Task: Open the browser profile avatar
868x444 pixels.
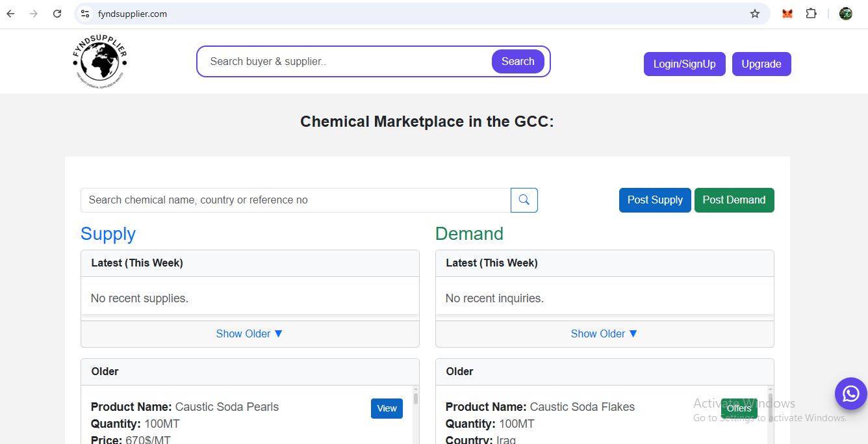Action: 845,14
